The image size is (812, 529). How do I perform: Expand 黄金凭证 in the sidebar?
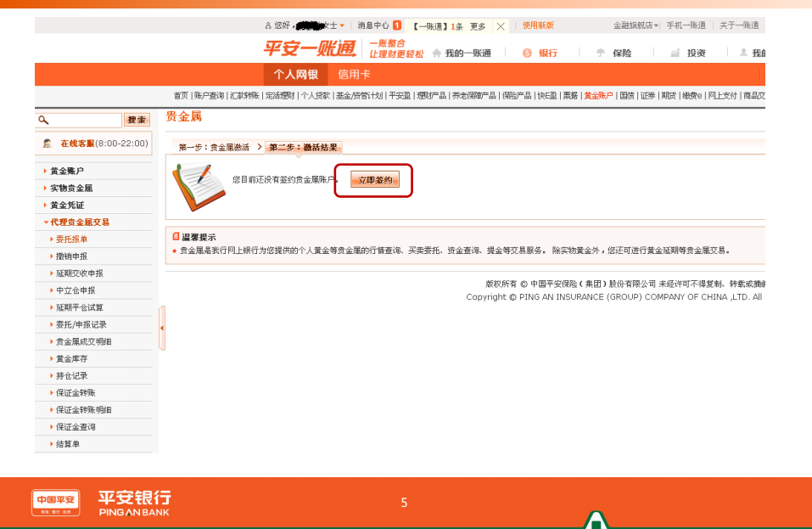click(x=67, y=205)
